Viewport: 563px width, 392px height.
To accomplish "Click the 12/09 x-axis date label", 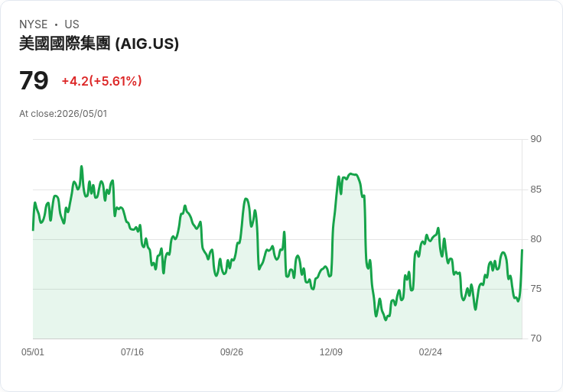I will [331, 352].
